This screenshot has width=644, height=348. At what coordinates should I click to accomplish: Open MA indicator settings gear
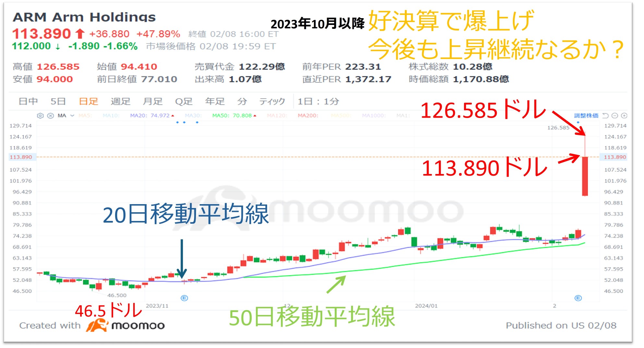[40, 116]
